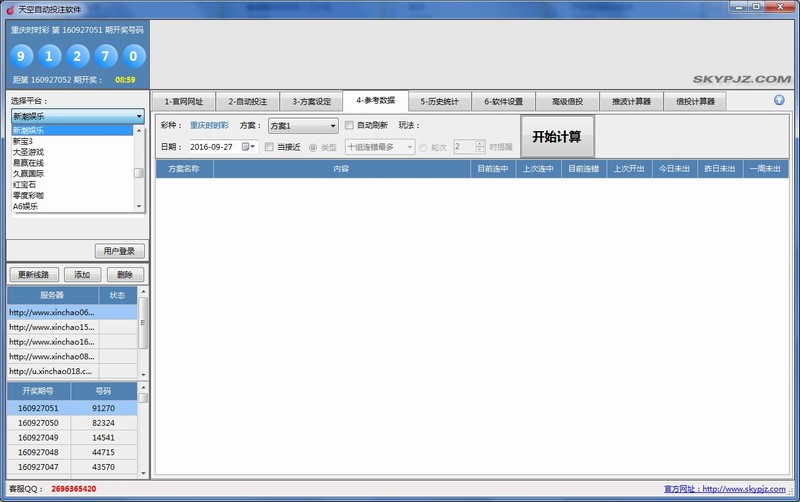800x502 pixels.
Task: Click the app icon in the title bar
Action: (9, 9)
